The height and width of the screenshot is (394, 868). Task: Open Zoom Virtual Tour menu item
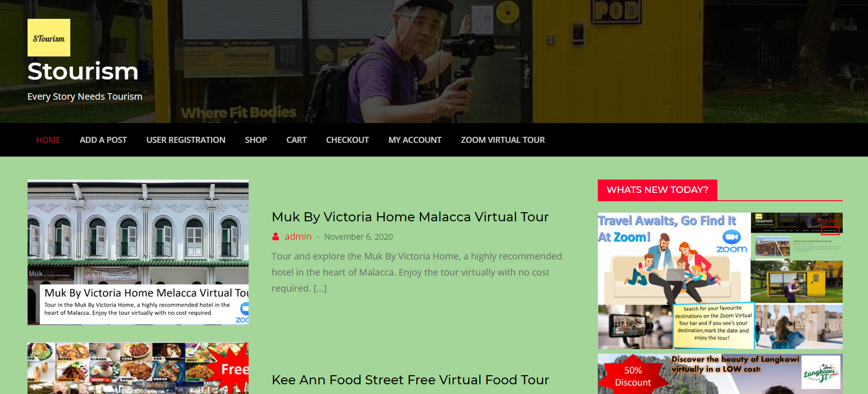pos(503,140)
